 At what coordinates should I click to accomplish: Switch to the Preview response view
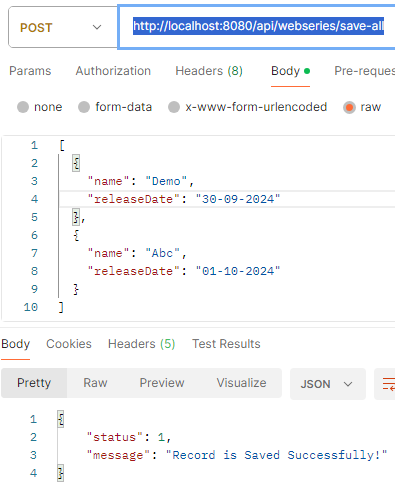162,383
